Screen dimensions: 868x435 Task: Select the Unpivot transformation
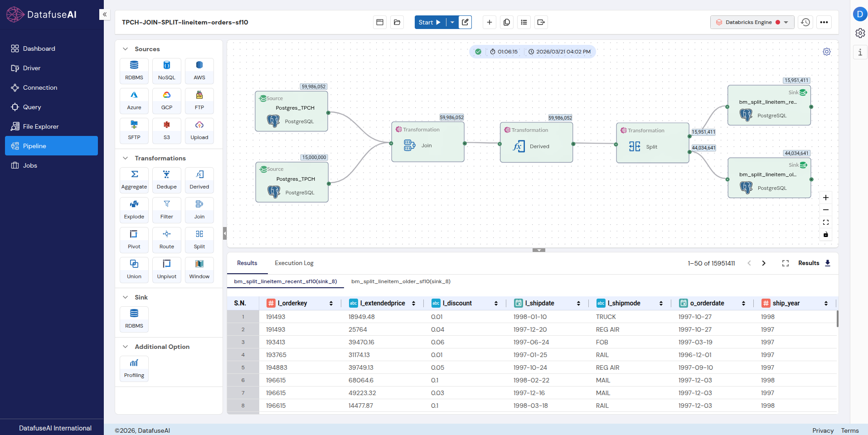(167, 270)
